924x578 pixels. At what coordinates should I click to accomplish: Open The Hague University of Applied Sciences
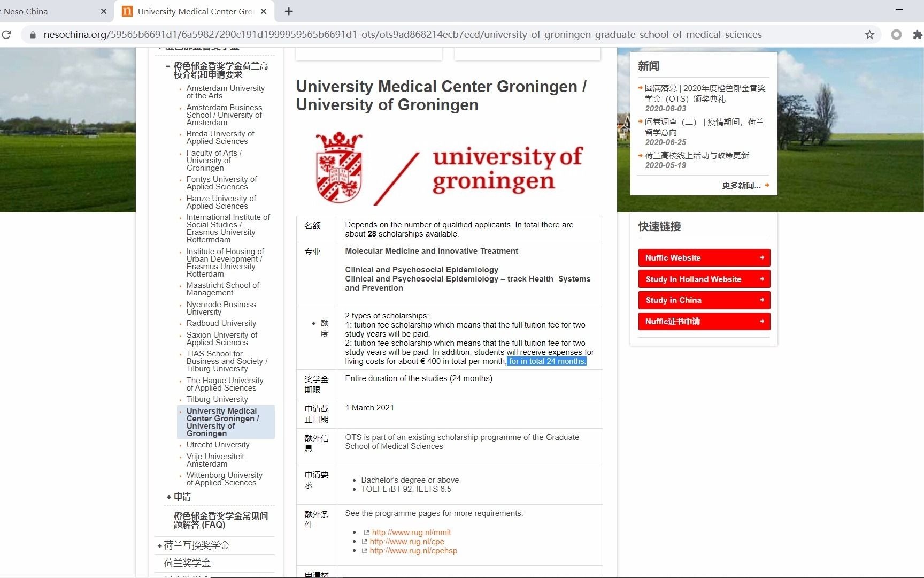(225, 384)
